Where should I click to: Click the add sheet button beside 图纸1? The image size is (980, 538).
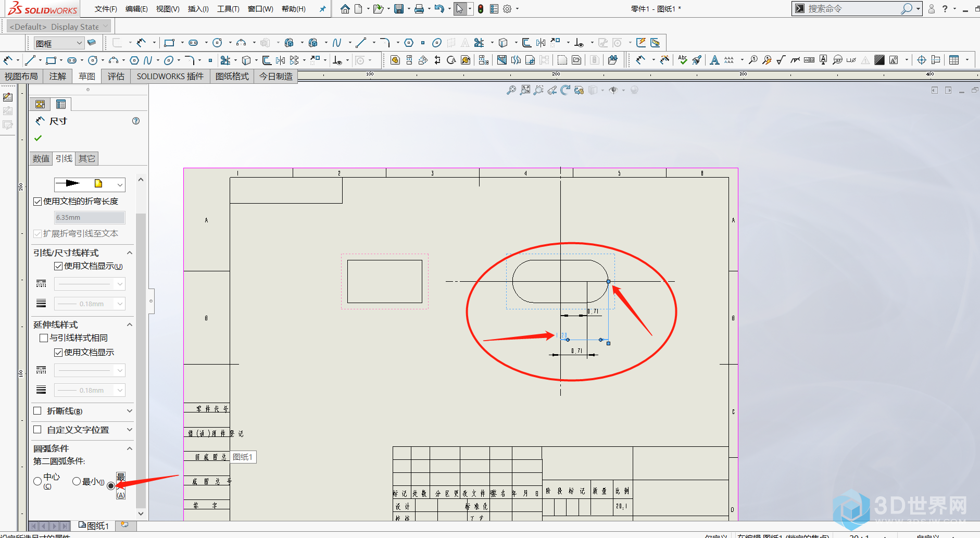[125, 525]
